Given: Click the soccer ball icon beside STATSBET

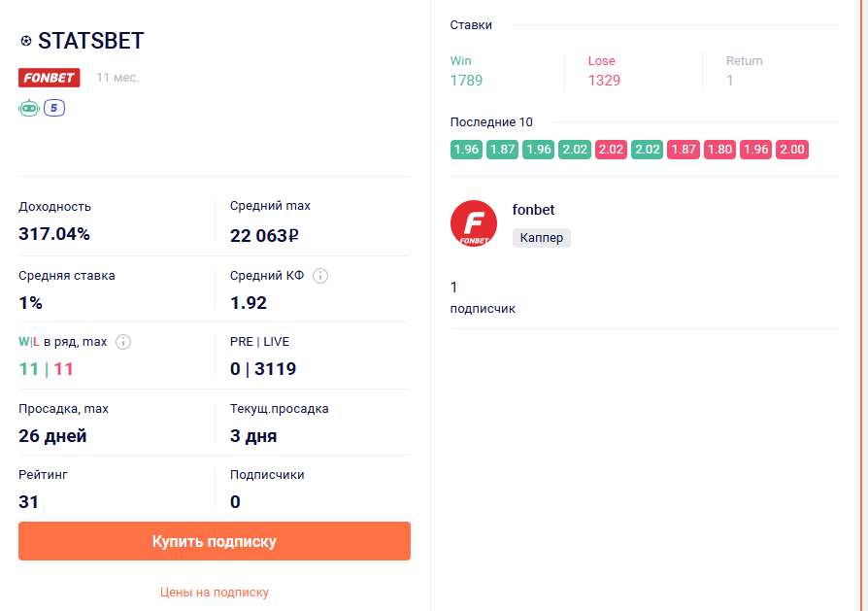Looking at the screenshot, I should click(25, 41).
